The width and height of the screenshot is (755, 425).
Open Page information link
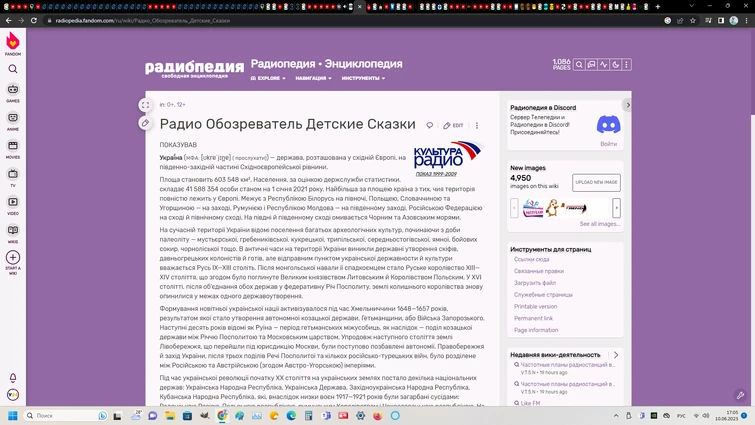[536, 330]
